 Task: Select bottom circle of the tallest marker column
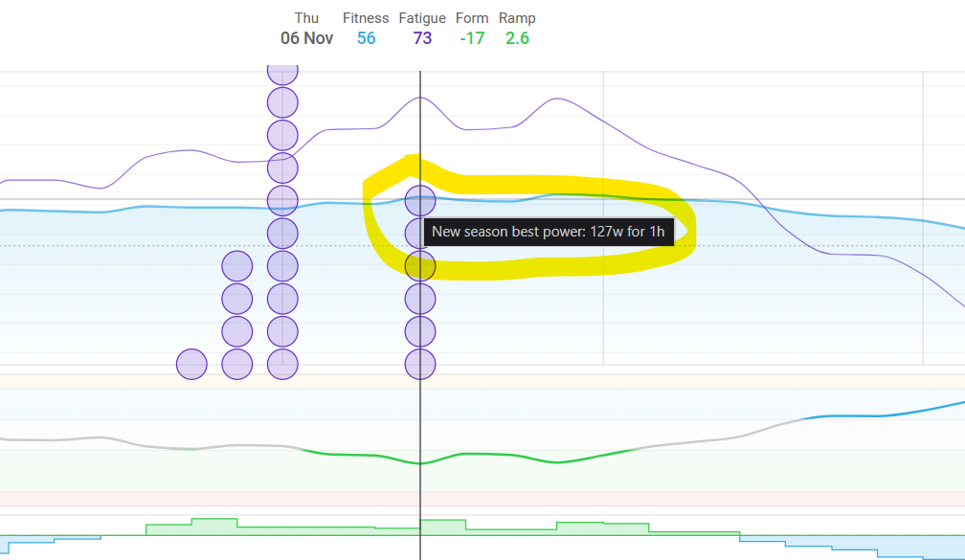pyautogui.click(x=282, y=365)
